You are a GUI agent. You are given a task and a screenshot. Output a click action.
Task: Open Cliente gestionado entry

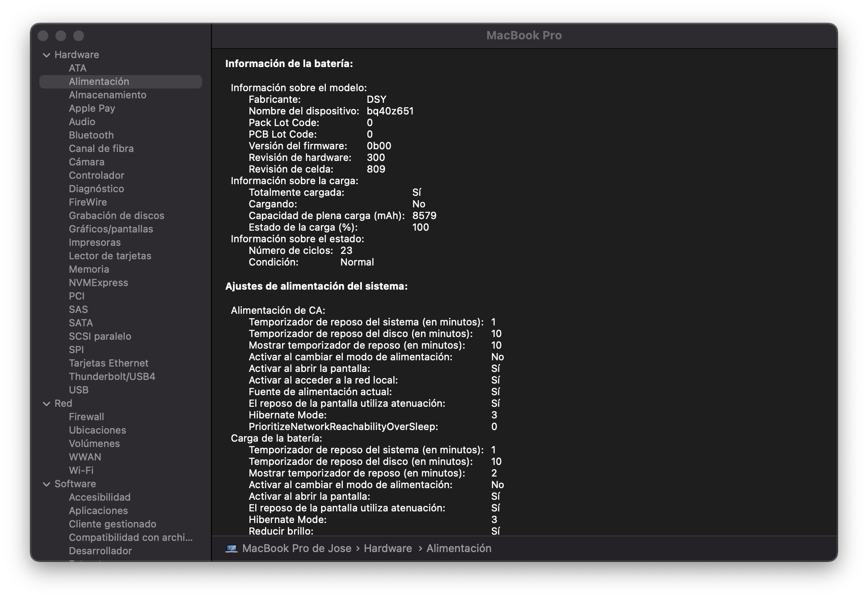[112, 524]
